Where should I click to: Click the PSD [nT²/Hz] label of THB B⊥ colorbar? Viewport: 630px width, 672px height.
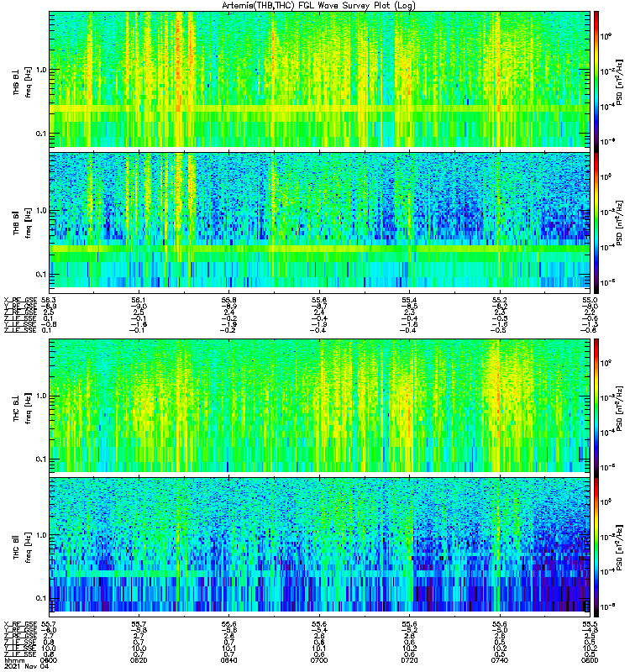point(619,82)
